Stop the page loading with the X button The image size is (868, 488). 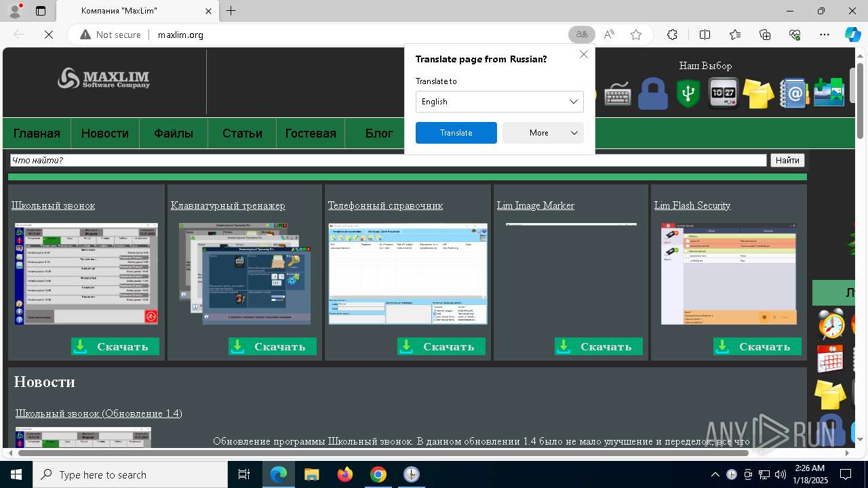pos(49,35)
